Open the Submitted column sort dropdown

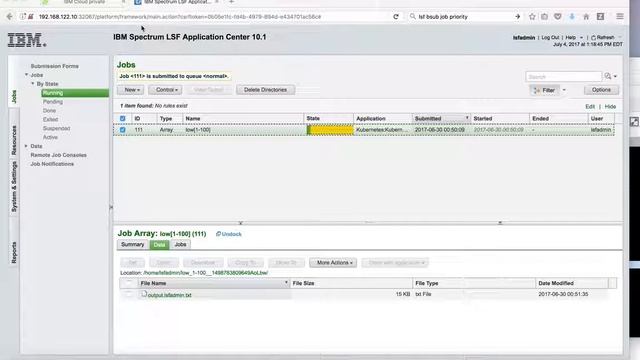pyautogui.click(x=467, y=118)
